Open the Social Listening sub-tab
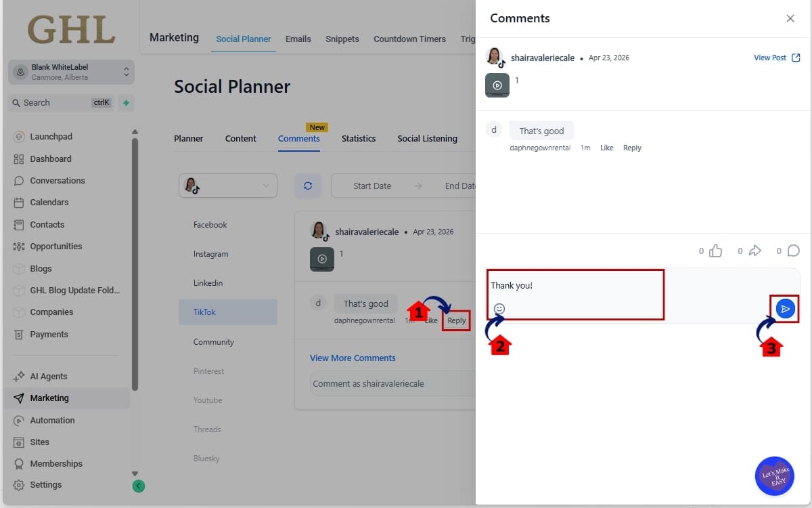 (428, 138)
